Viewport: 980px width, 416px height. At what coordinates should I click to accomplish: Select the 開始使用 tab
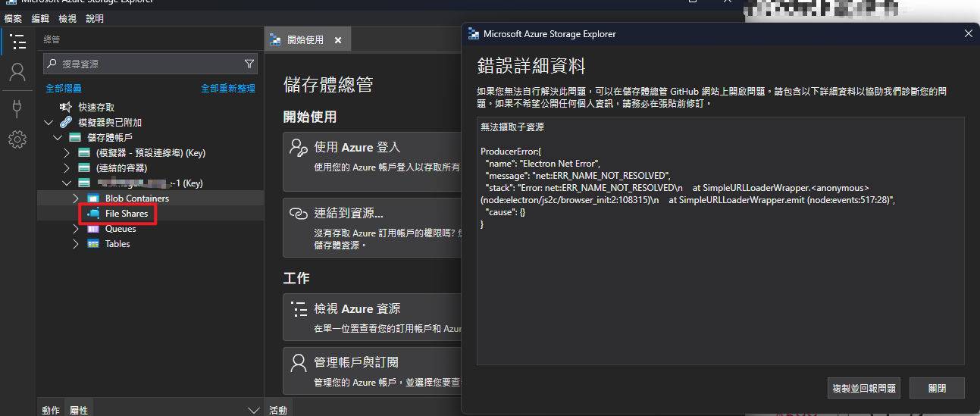[307, 40]
